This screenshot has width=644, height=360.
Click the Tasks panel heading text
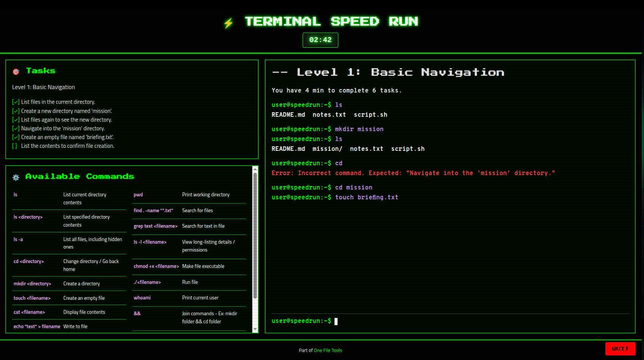pyautogui.click(x=41, y=71)
